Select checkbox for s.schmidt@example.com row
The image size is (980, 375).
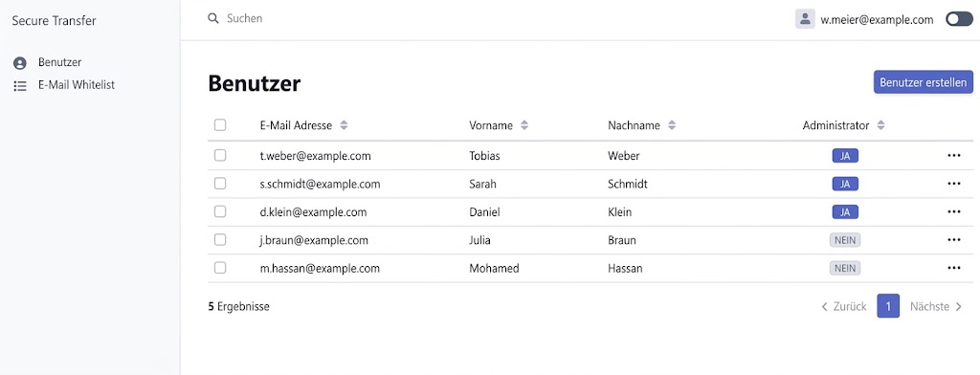(x=220, y=184)
